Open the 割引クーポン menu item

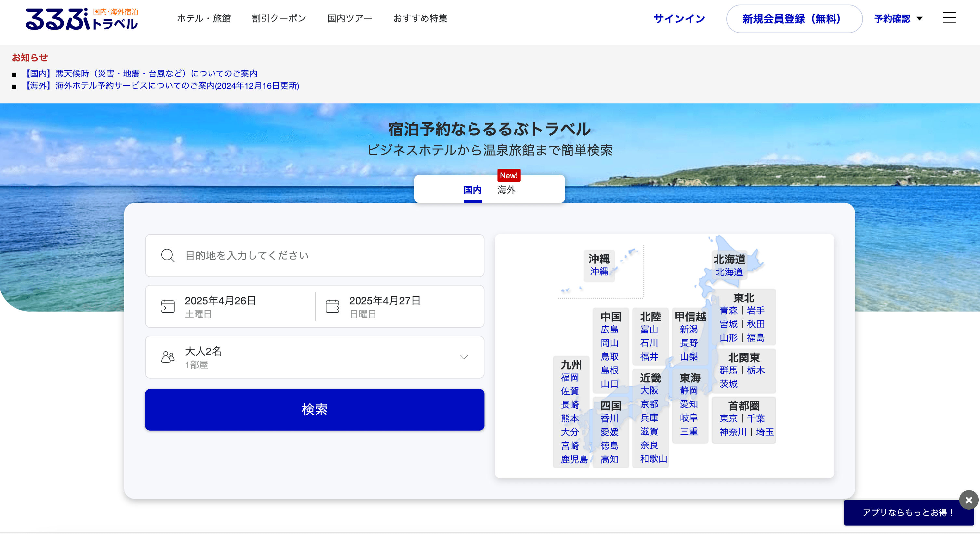tap(279, 18)
